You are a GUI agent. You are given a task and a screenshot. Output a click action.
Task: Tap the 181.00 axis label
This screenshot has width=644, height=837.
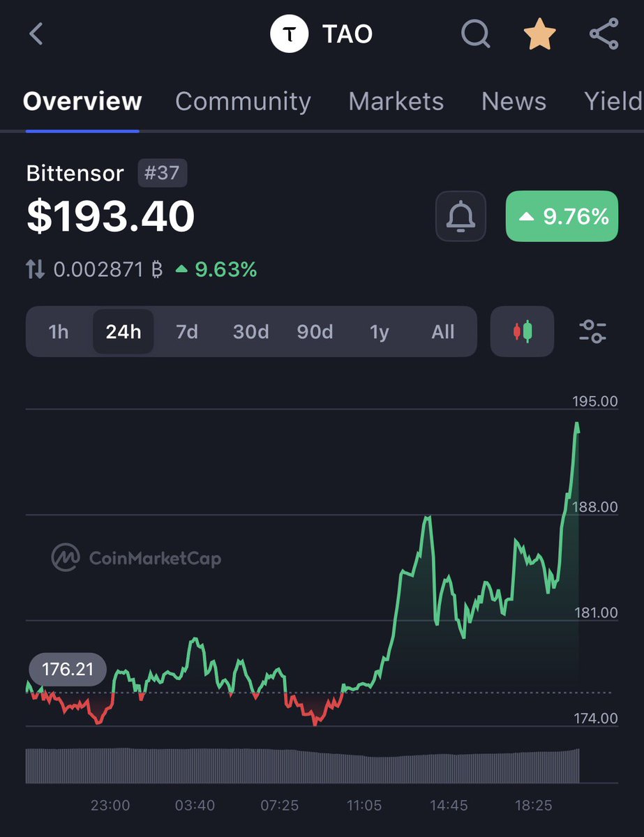[594, 612]
